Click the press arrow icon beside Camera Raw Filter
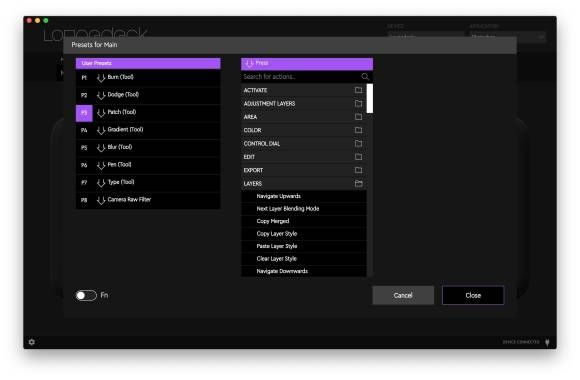The width and height of the screenshot is (580, 380). (101, 200)
